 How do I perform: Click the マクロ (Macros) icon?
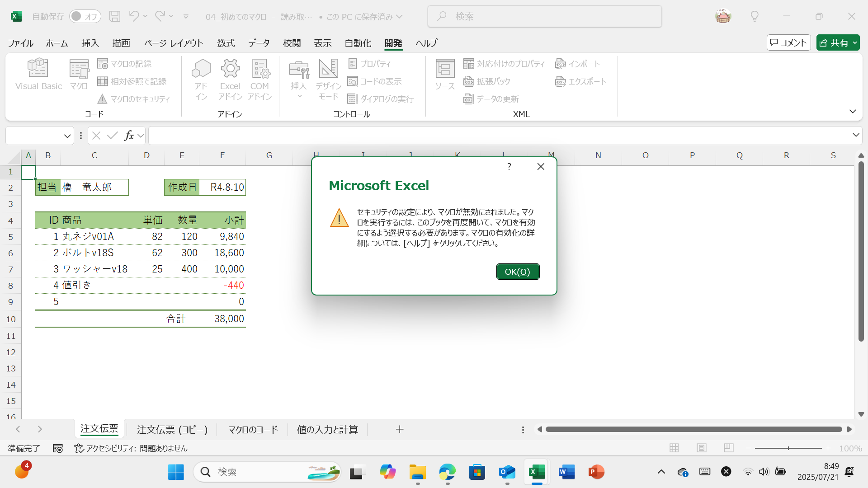tap(79, 75)
